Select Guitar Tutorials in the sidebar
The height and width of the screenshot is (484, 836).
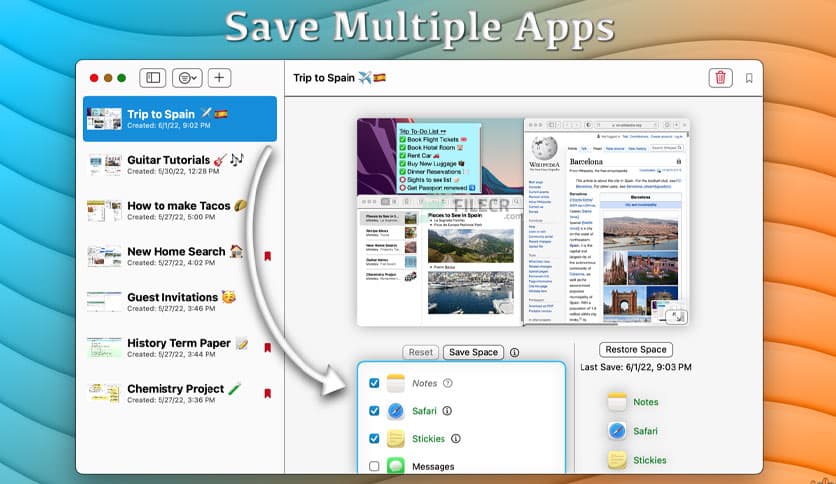[180, 165]
